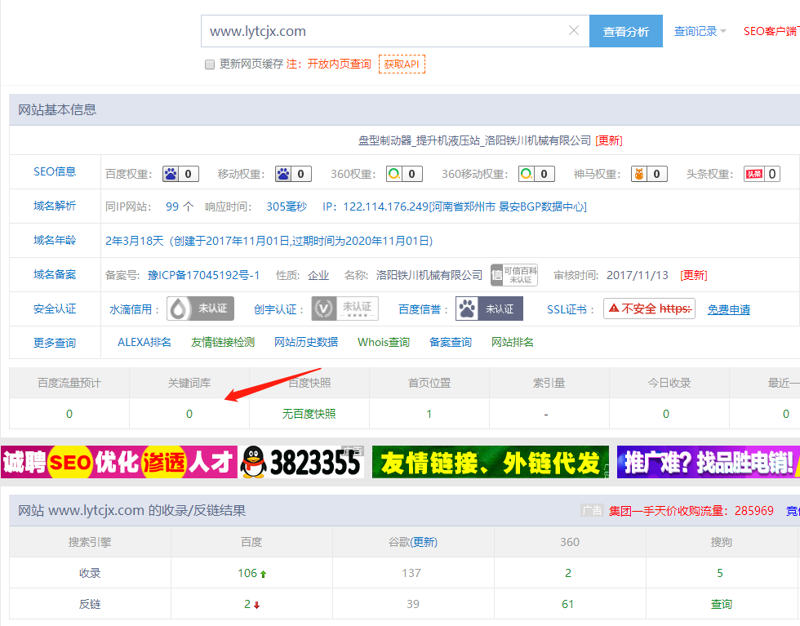Click the 搜狗 反链 查询 link
Image resolution: width=800 pixels, height=626 pixels.
[x=721, y=604]
